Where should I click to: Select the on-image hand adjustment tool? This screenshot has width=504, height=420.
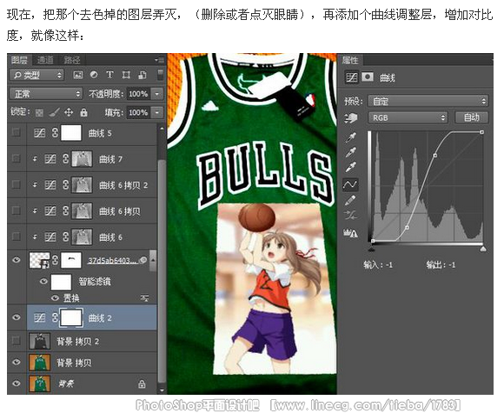point(351,117)
